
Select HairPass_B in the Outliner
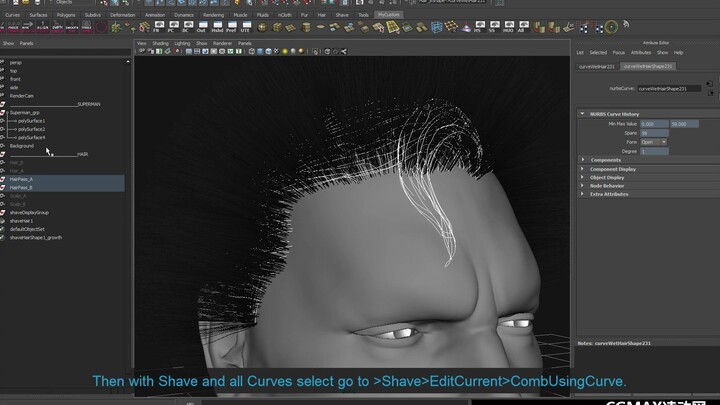21,187
